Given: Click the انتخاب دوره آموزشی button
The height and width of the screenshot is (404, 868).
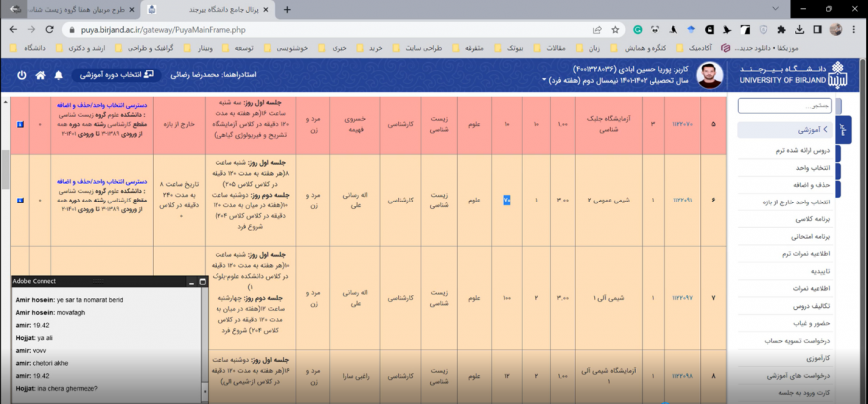Looking at the screenshot, I should coord(117,74).
